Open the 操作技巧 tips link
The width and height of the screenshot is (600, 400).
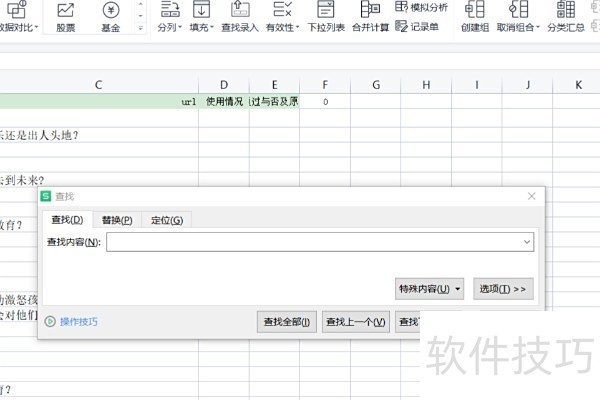(x=79, y=322)
